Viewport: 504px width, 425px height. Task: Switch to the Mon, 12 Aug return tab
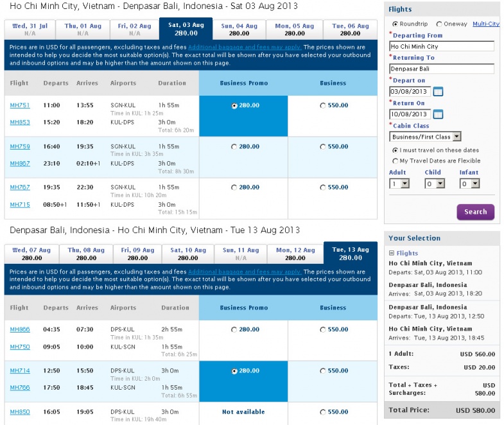pyautogui.click(x=295, y=254)
